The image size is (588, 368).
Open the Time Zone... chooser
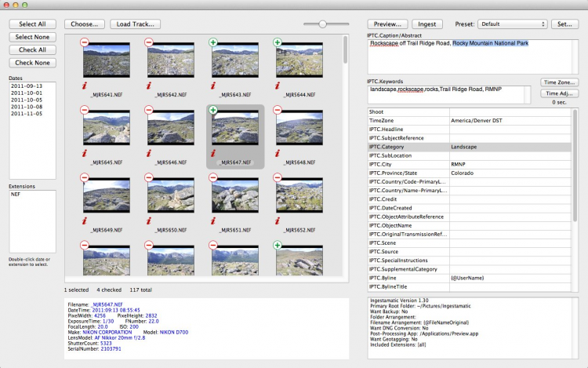(559, 82)
